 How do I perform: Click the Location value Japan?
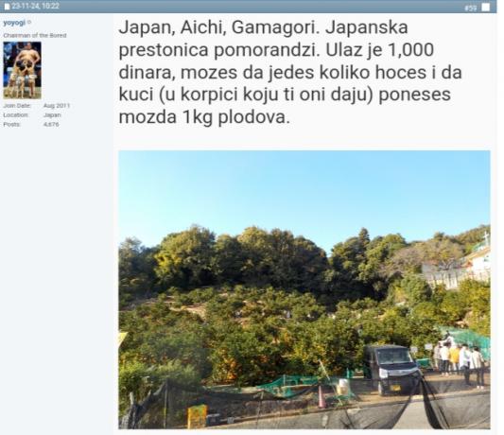click(x=52, y=114)
